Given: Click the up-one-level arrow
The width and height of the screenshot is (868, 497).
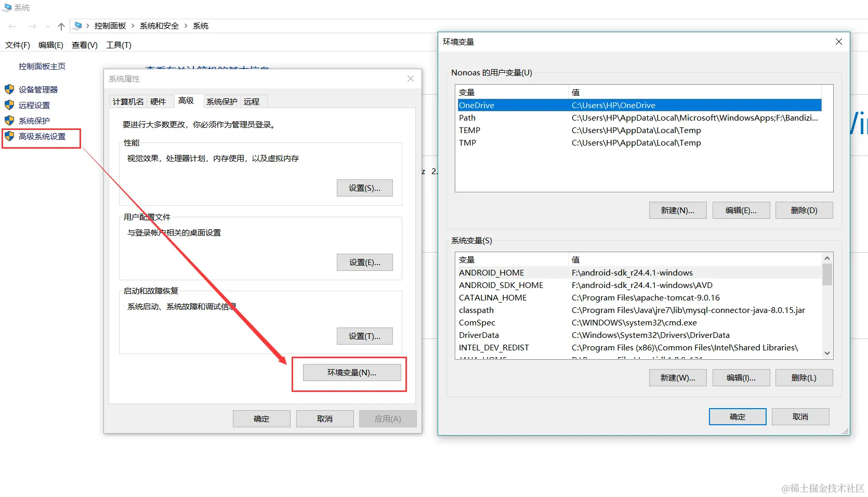Looking at the screenshot, I should [x=61, y=26].
